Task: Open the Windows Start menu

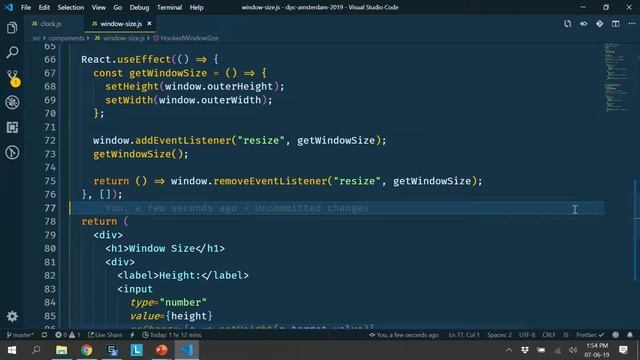Action: (11, 350)
